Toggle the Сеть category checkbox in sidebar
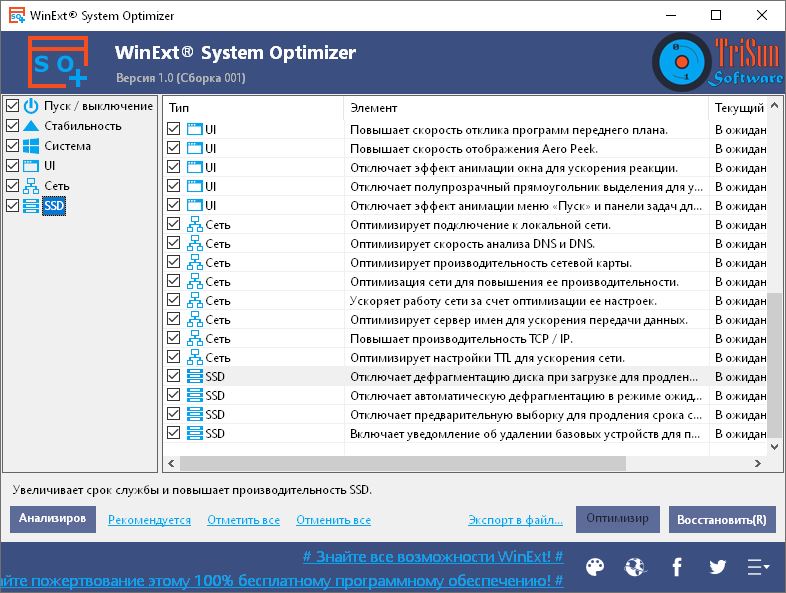The height and width of the screenshot is (593, 786). pos(13,186)
